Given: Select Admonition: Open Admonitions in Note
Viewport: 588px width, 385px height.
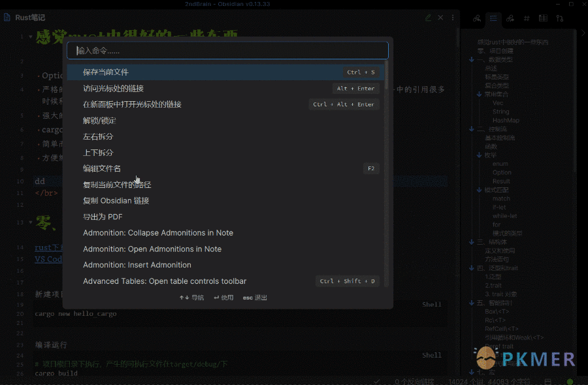Looking at the screenshot, I should (226, 249).
